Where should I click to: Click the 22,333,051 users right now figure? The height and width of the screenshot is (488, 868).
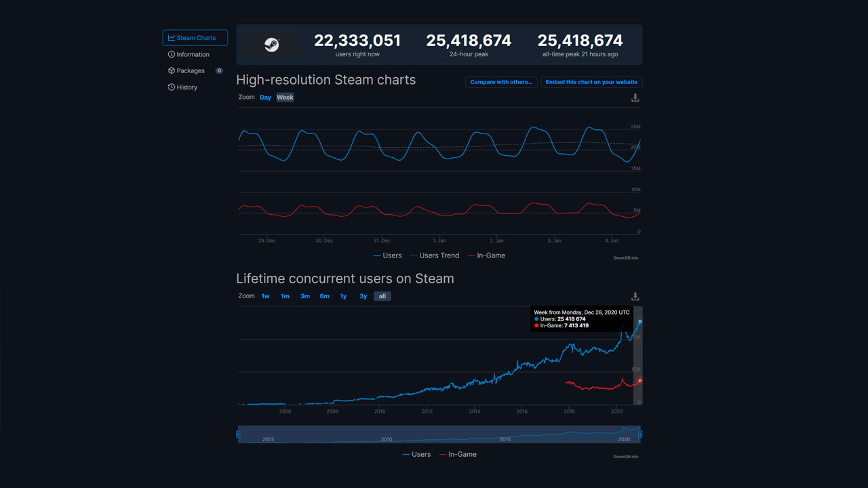(x=357, y=41)
